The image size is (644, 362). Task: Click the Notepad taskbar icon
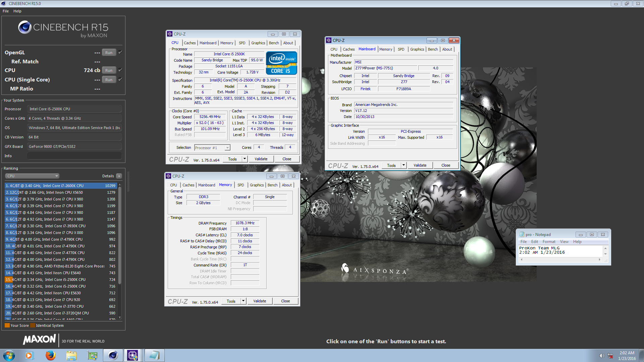[154, 355]
